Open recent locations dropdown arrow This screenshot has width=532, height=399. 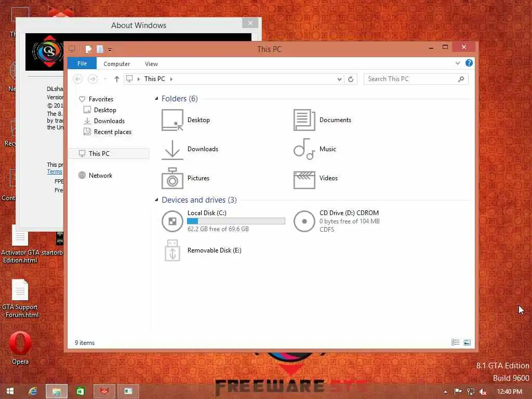point(105,79)
